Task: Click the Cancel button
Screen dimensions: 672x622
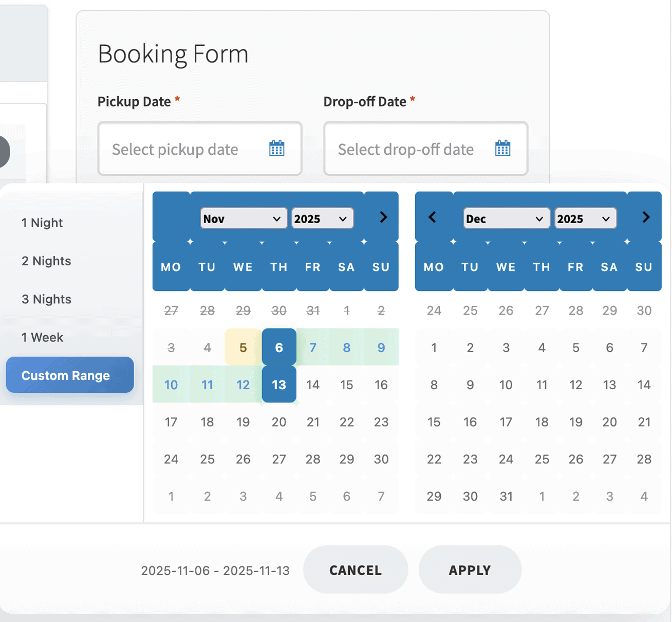Action: [355, 570]
